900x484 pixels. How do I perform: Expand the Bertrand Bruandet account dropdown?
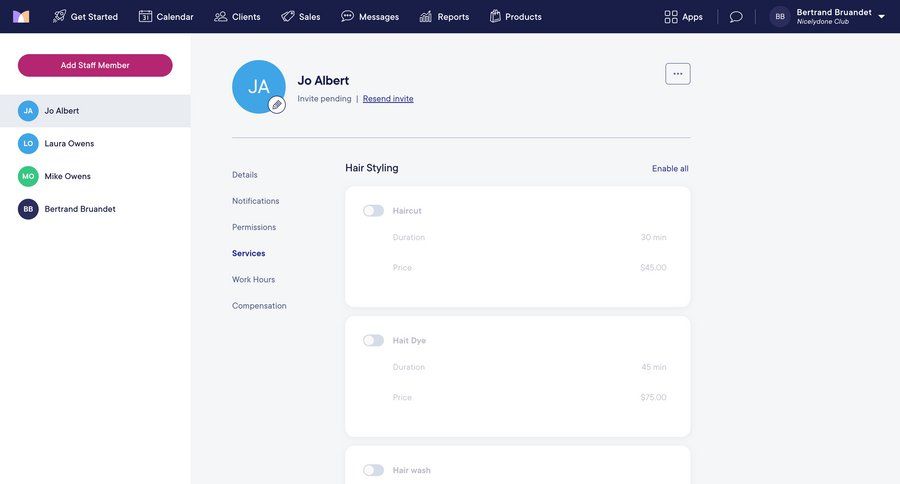(x=881, y=16)
